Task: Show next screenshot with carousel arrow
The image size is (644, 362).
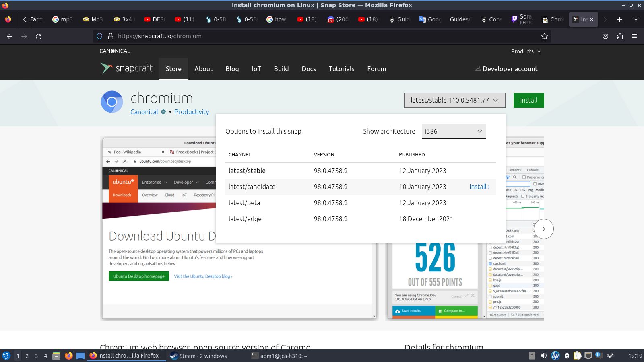Action: tap(543, 229)
